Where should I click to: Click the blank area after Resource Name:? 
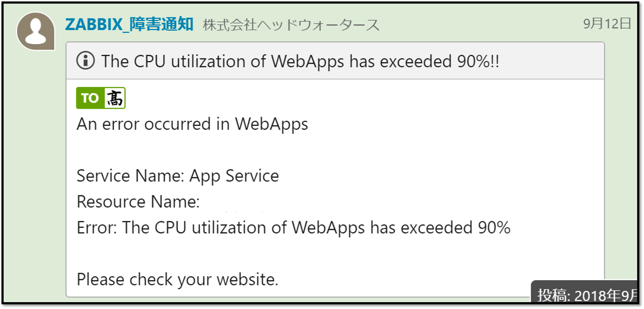[x=324, y=202]
